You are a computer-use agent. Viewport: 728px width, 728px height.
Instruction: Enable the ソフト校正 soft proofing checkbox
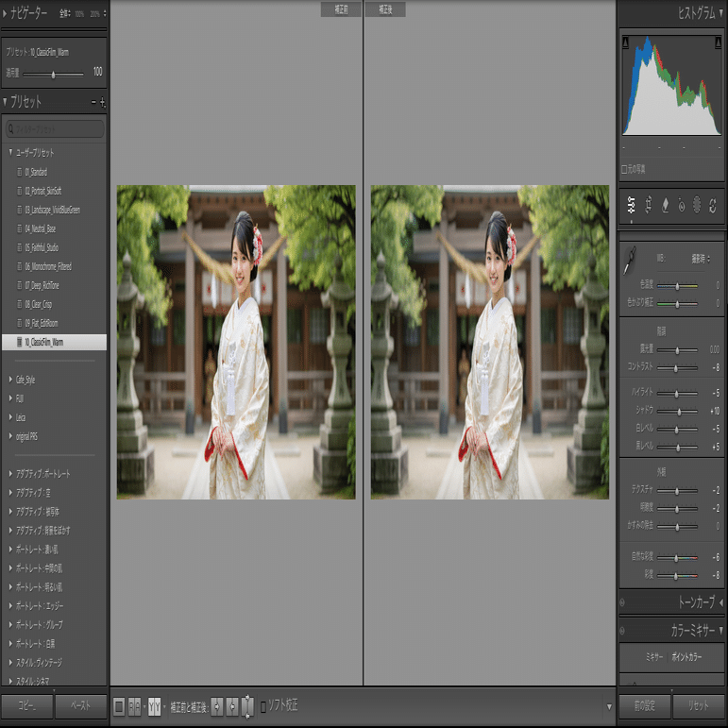click(x=263, y=706)
